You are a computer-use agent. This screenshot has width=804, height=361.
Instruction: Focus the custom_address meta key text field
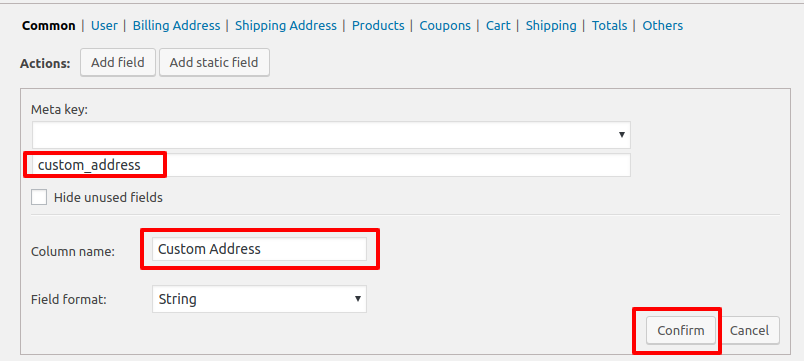click(331, 165)
